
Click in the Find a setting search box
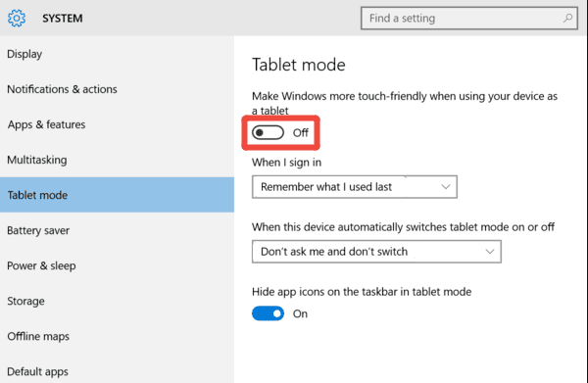coord(469,18)
